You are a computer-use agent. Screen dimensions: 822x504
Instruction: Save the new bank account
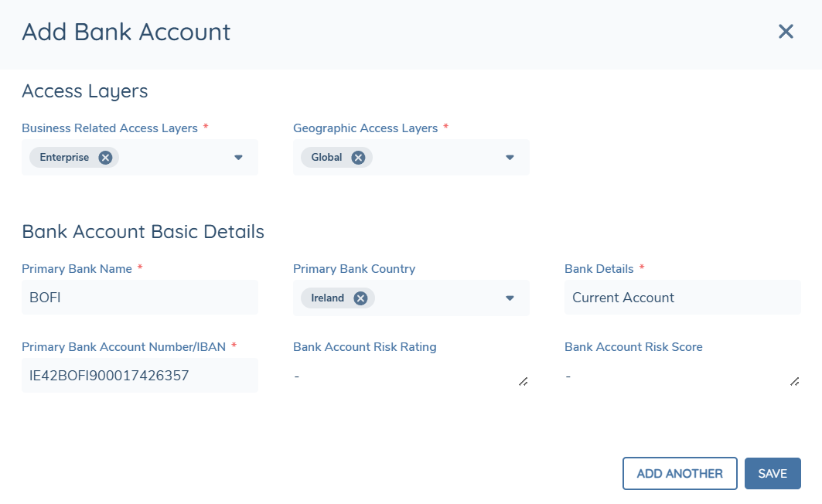coord(773,473)
